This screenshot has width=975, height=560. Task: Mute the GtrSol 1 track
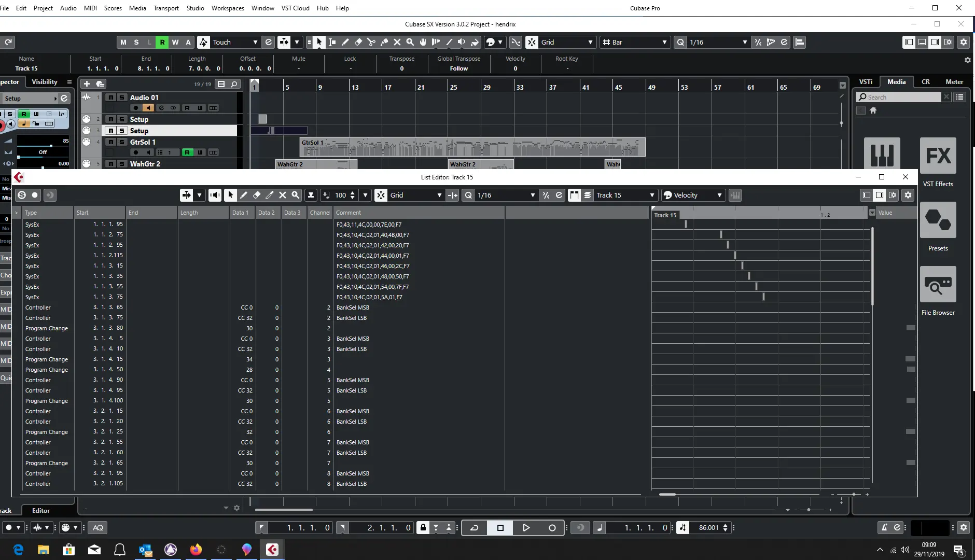[110, 142]
